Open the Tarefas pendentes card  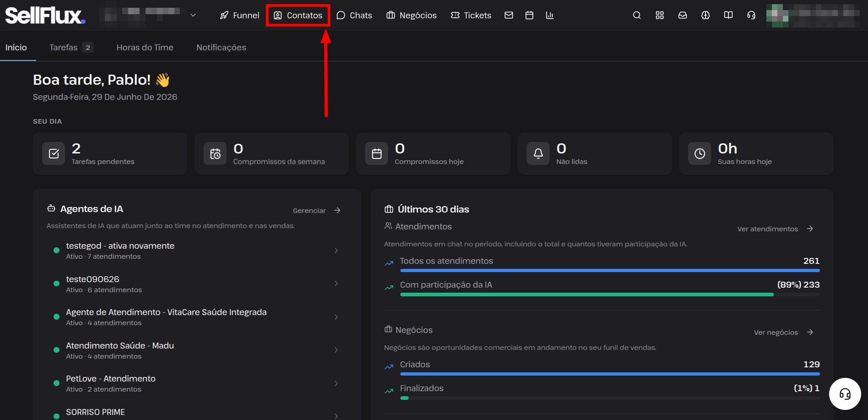pos(110,153)
